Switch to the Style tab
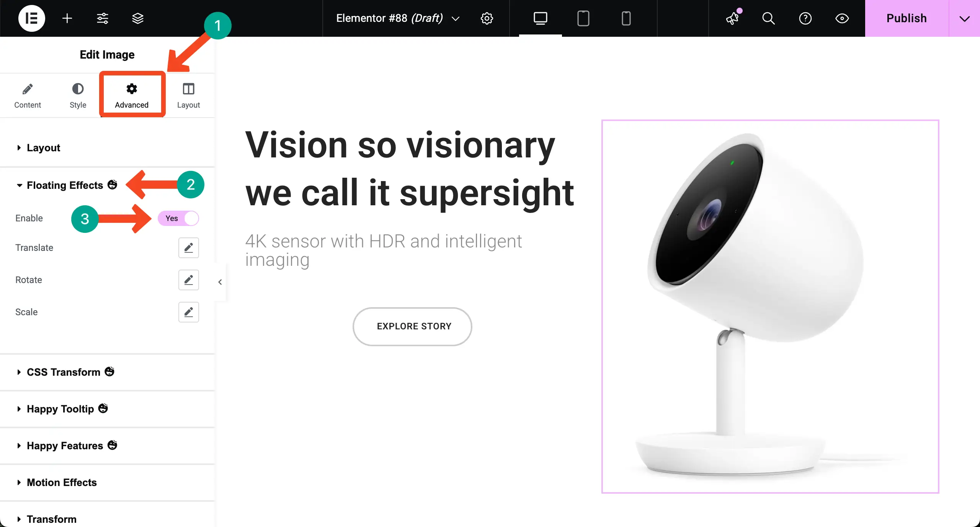Screen dimensions: 980x527 click(78, 96)
